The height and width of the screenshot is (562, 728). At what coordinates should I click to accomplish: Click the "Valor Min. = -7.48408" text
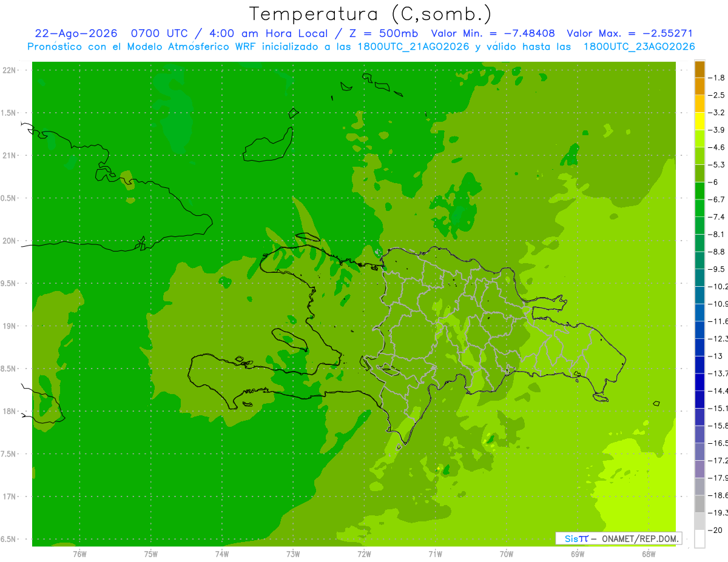pos(493,33)
